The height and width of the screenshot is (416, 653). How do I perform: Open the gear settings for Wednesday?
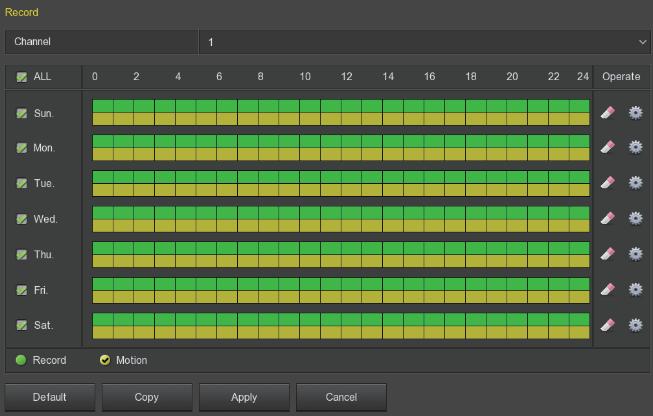636,218
